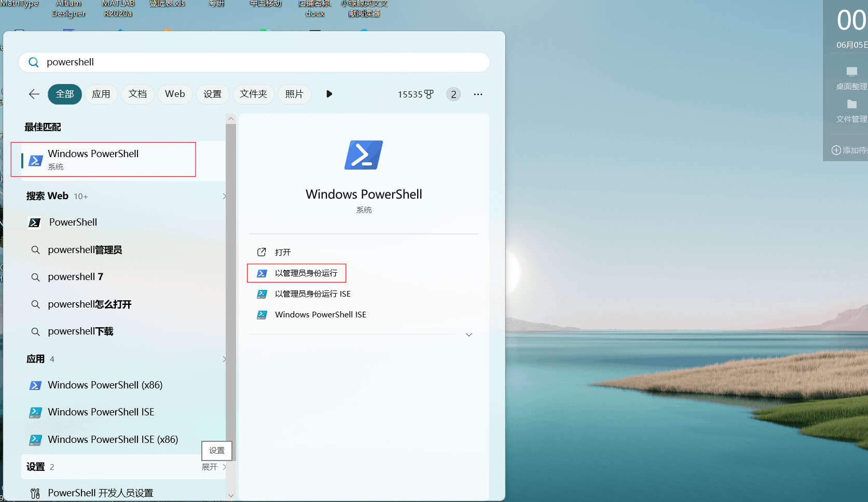Expand preview actions with down chevron
Image resolution: width=868 pixels, height=502 pixels.
pos(469,335)
